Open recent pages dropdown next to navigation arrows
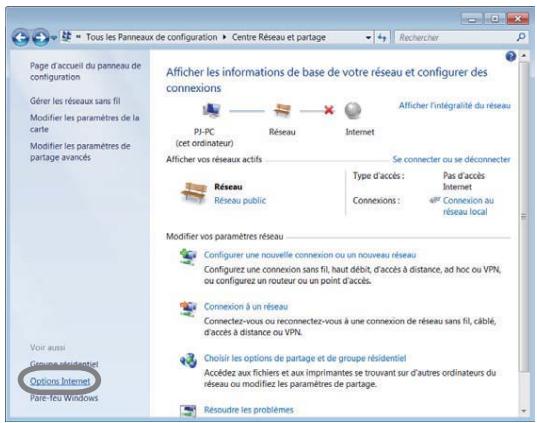The height and width of the screenshot is (423, 537). (53, 38)
